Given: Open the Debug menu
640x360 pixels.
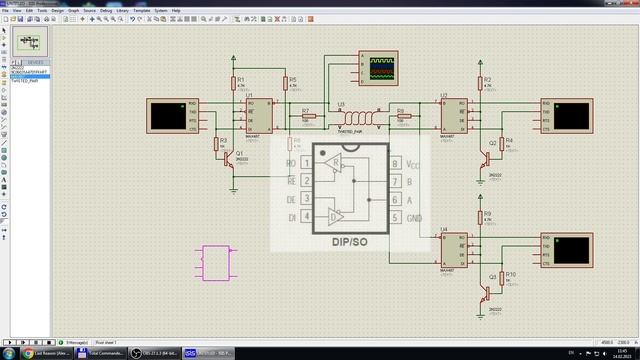Looking at the screenshot, I should 106,11.
